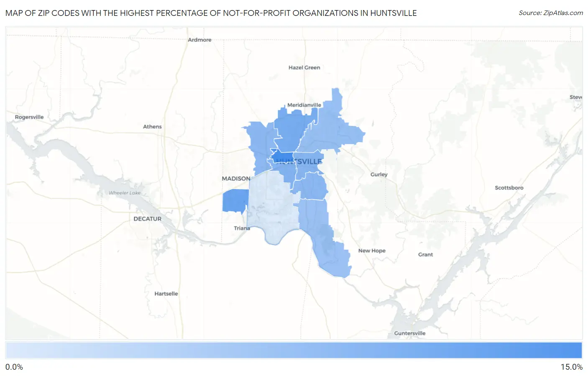Click the Meridianville map label

pos(304,105)
